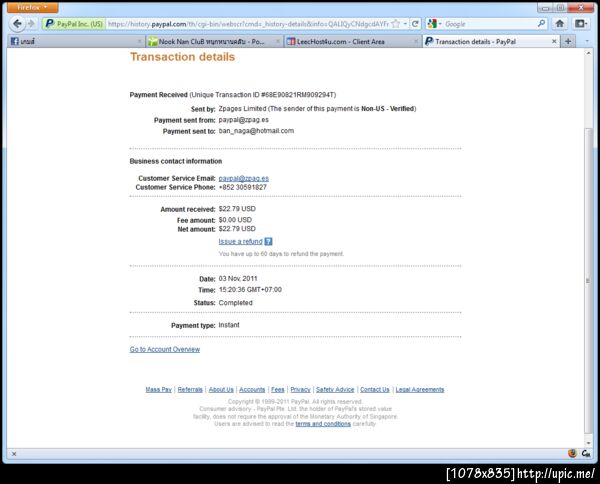The image size is (600, 484).
Task: Open the Fees footer link
Action: point(278,389)
